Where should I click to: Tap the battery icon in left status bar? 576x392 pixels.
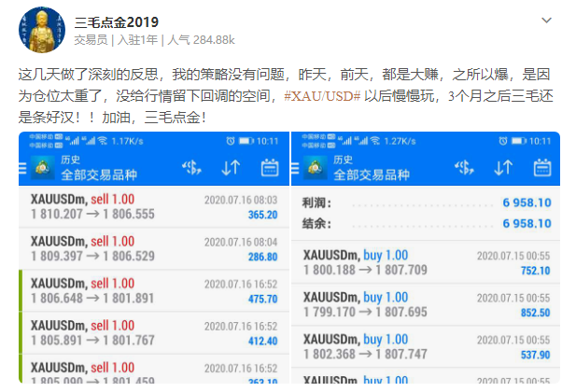tap(246, 141)
